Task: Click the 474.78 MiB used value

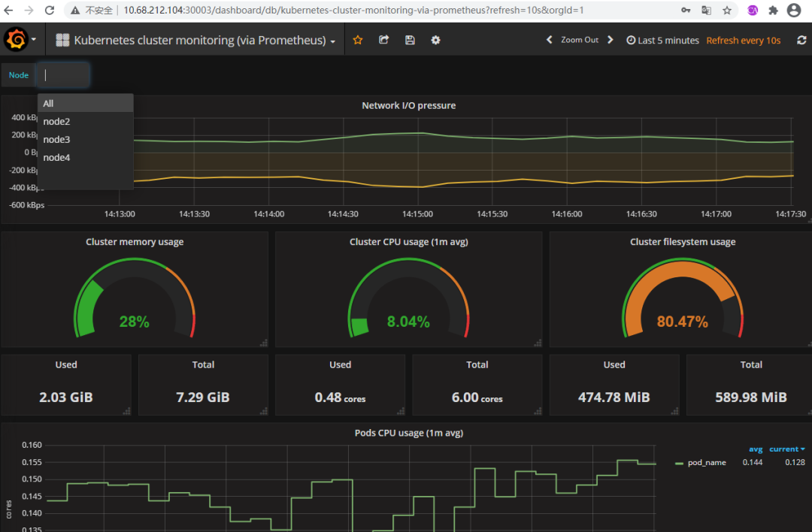Action: click(614, 397)
